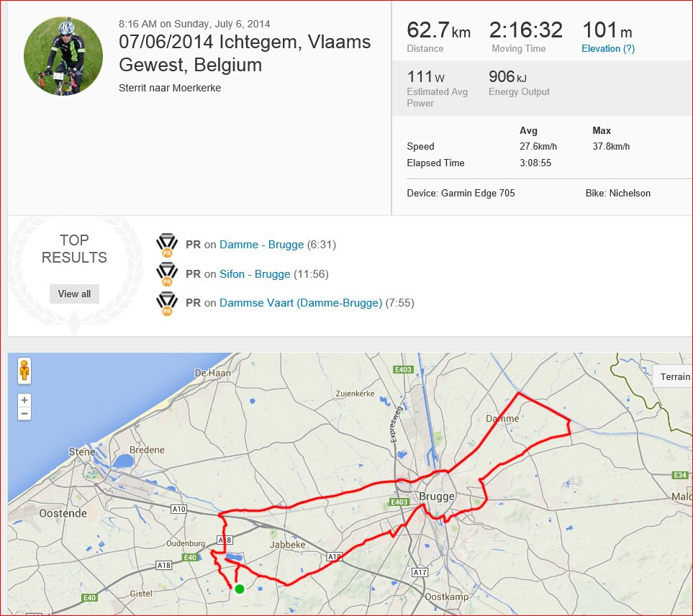Open the Damme - Brugge segment link
The image size is (693, 616).
point(262,245)
